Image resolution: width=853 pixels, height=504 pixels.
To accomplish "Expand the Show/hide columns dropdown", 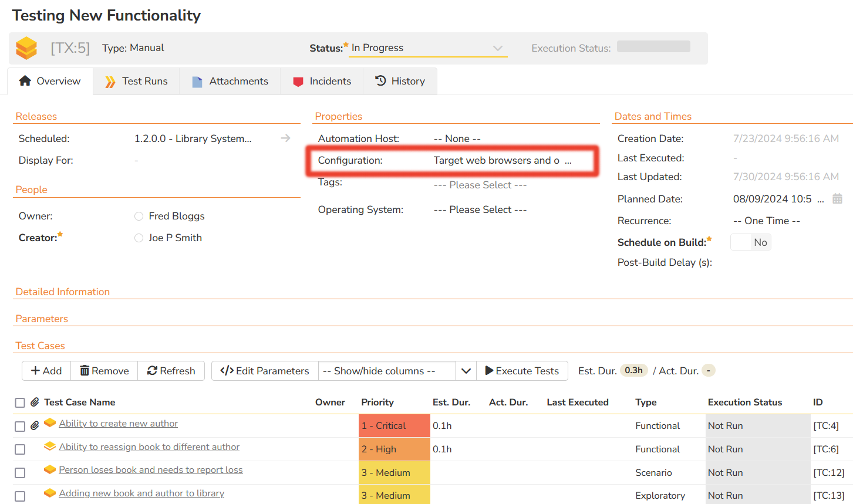I will (x=466, y=371).
